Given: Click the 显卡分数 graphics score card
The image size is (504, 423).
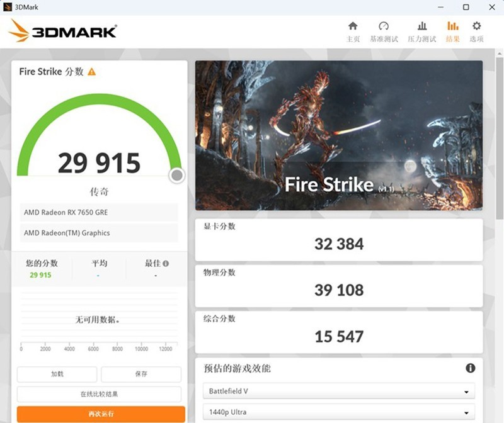Looking at the screenshot, I should pyautogui.click(x=340, y=239).
